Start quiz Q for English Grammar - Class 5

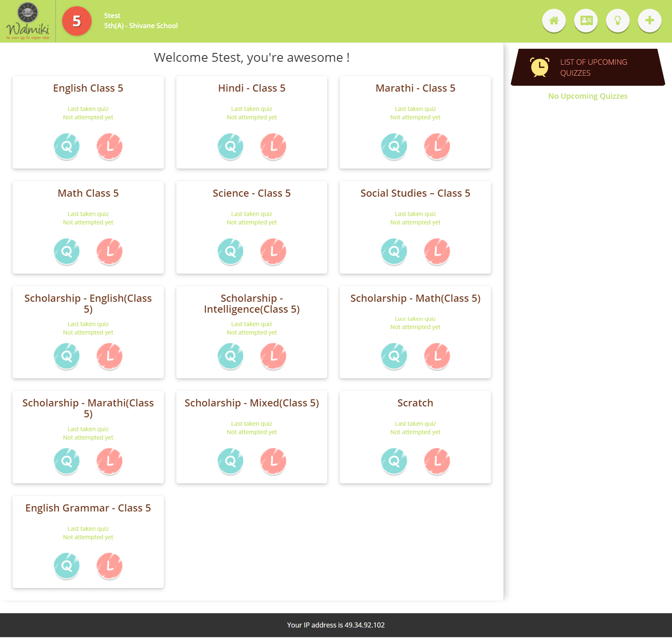tap(67, 566)
